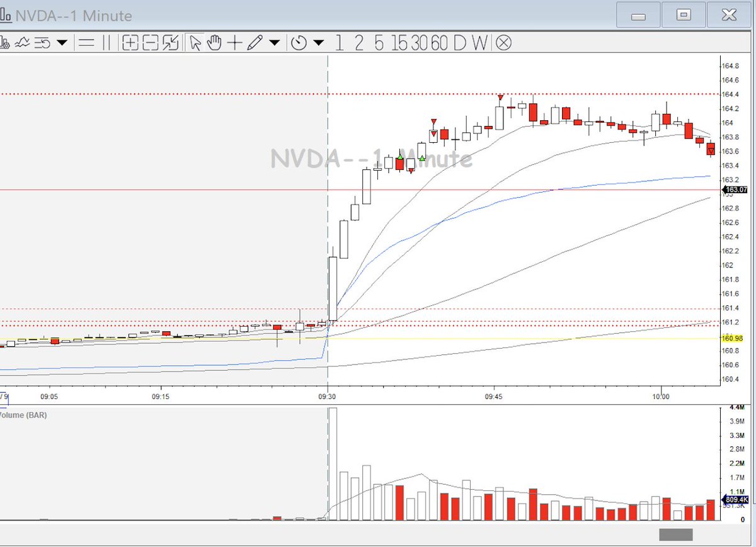Expand dropdown arrow beside settings list icon
756x547 pixels.
tap(62, 43)
